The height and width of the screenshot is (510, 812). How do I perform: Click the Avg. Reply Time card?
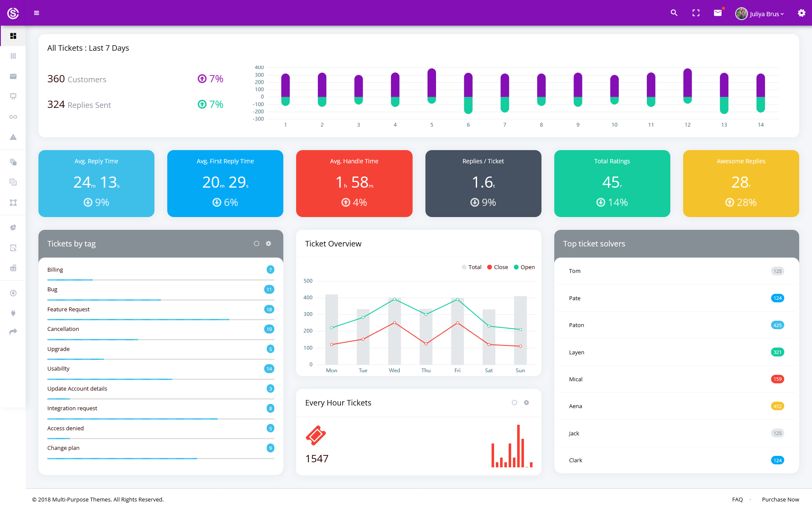point(96,183)
